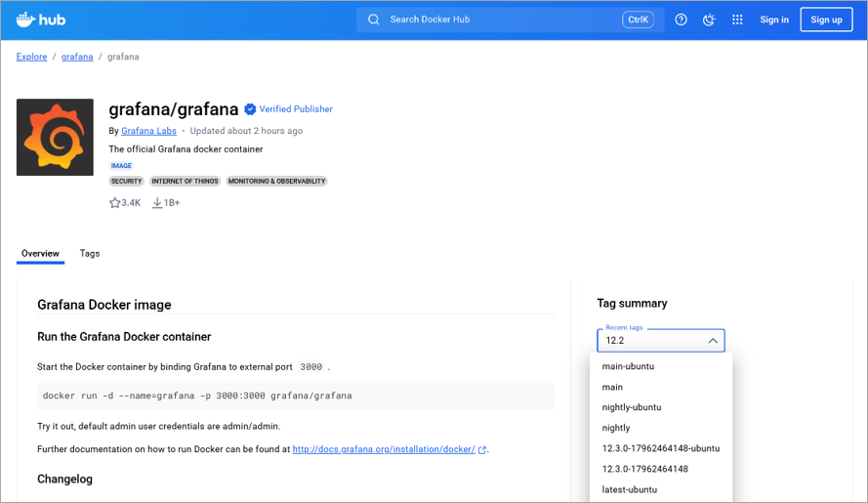
Task: Select the 12.3.0-17962464148 tag
Action: tap(644, 469)
